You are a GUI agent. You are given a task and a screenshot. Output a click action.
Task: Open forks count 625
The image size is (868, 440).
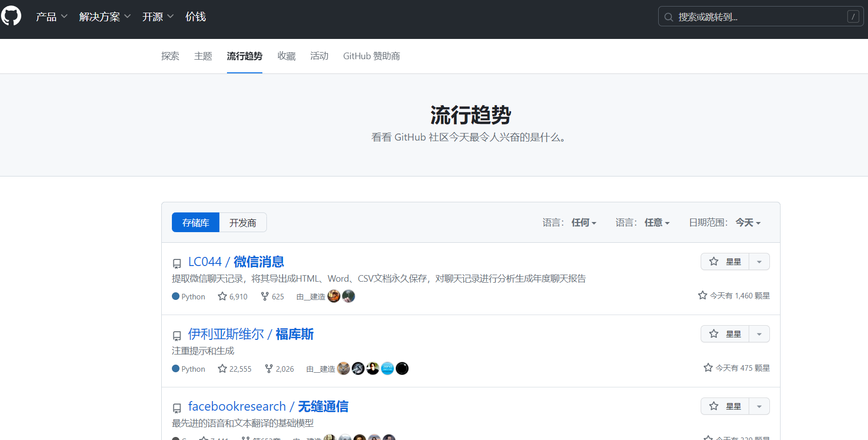(272, 296)
